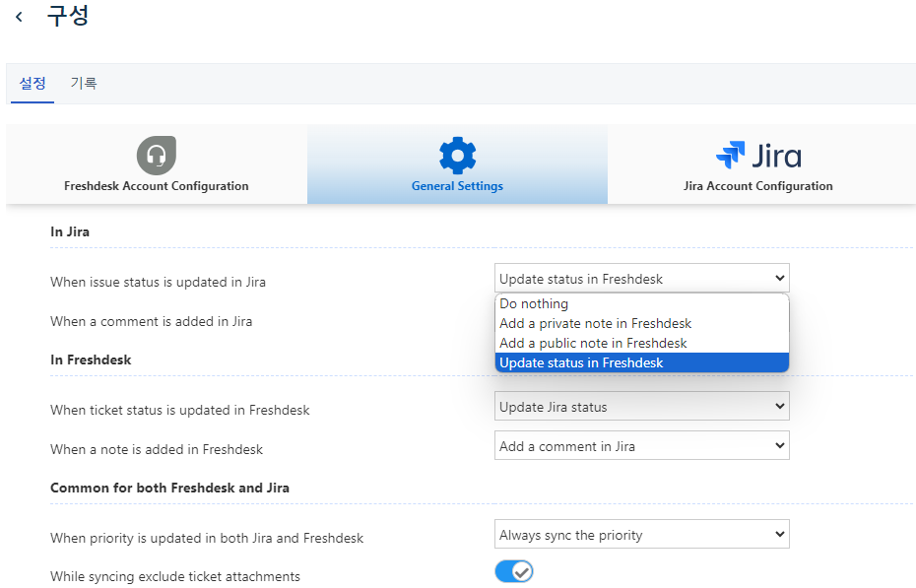The height and width of the screenshot is (588, 916).
Task: Click the In Jira section heading
Action: pos(70,231)
